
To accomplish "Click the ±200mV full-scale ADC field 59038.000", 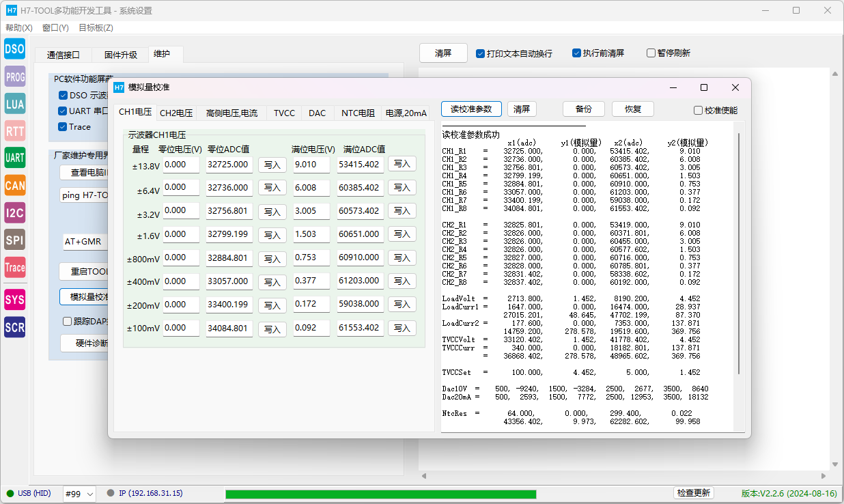I will (x=360, y=305).
